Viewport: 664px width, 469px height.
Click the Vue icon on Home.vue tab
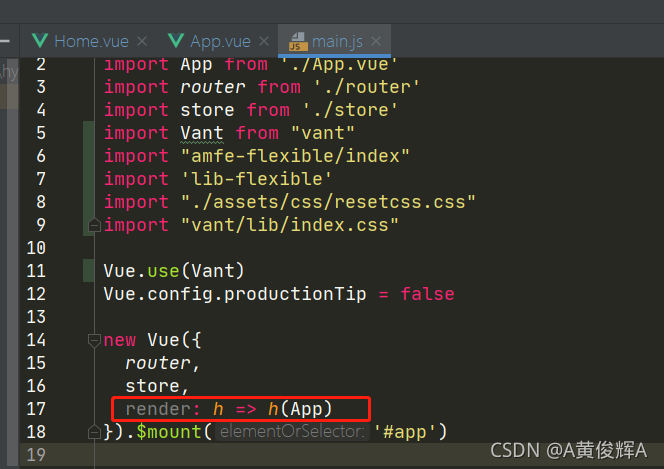point(40,41)
